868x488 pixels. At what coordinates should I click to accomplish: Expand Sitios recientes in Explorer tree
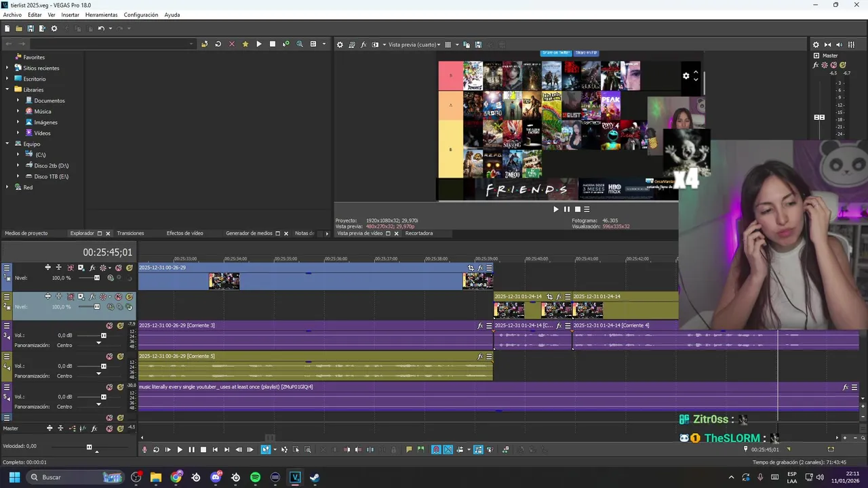[x=8, y=68]
